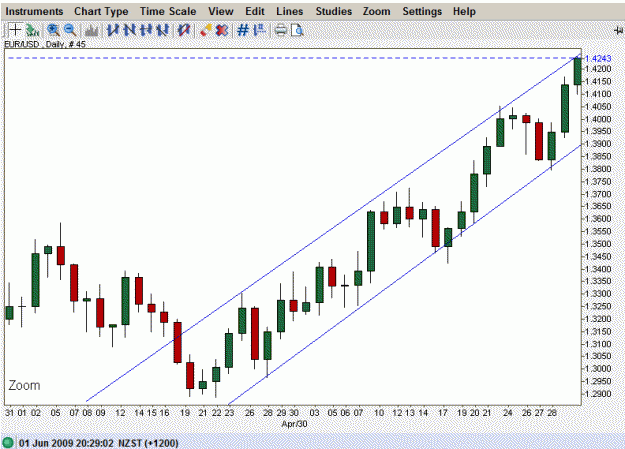
Task: Open the Settings menu
Action: click(422, 12)
